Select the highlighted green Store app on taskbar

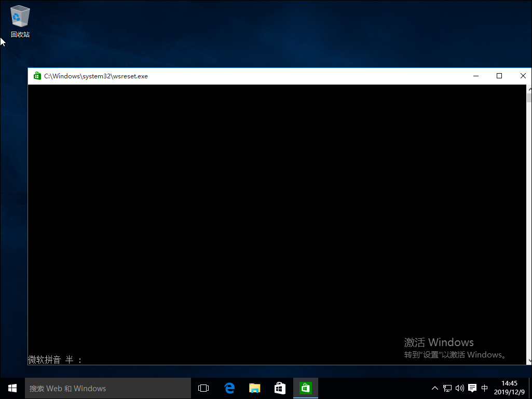305,388
